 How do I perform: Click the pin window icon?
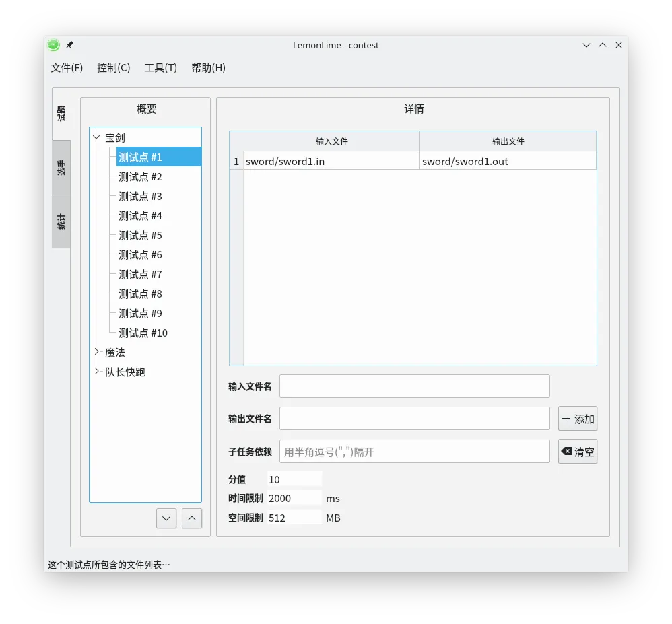[69, 45]
